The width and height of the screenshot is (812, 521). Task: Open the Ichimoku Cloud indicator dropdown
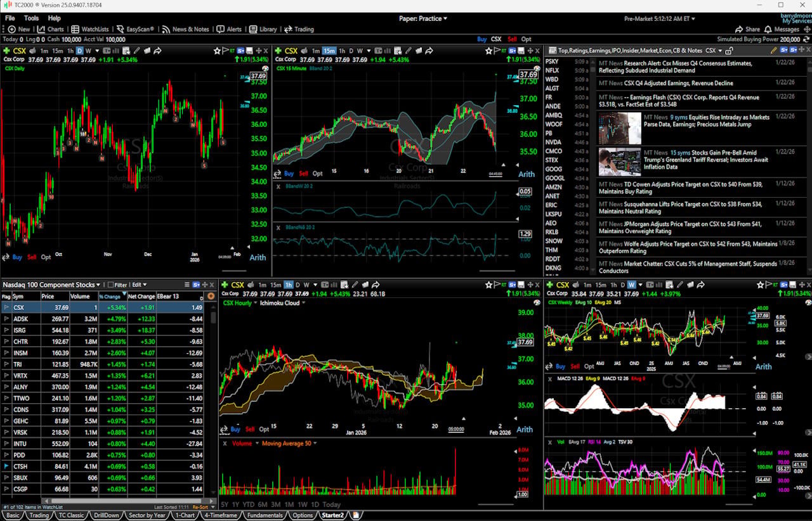[283, 303]
